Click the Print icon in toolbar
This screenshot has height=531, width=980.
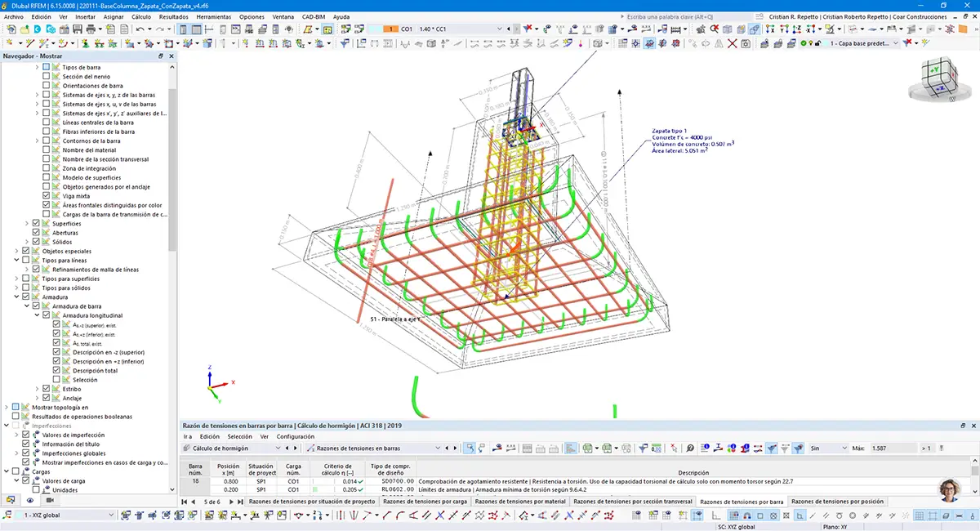tap(91, 29)
